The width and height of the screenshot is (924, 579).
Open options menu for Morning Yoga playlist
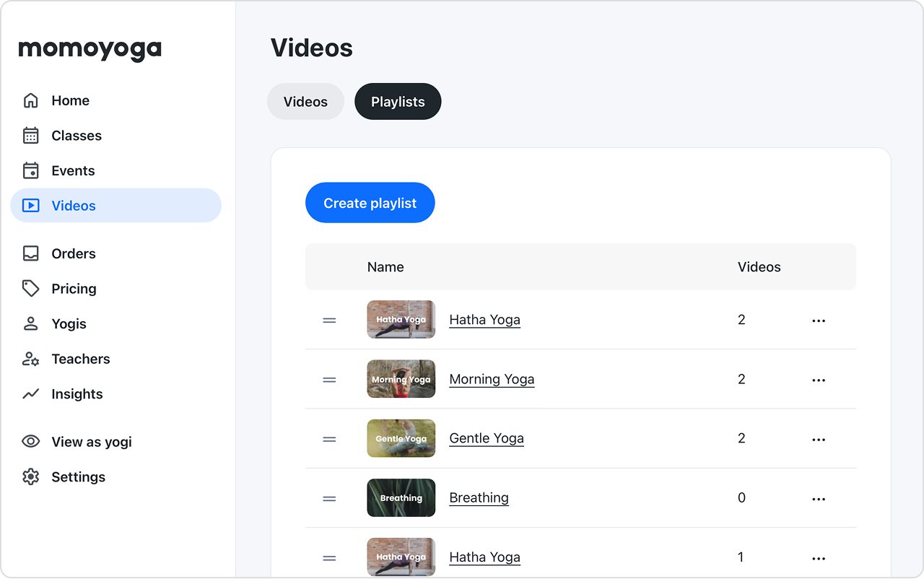pyautogui.click(x=819, y=379)
